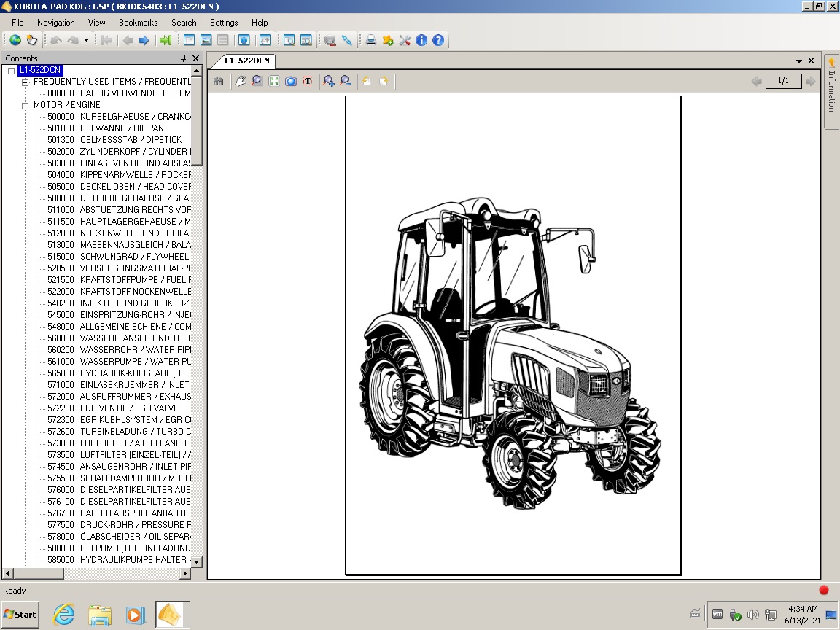Click the camera snapshot icon
The image size is (840, 630).
pyautogui.click(x=291, y=81)
